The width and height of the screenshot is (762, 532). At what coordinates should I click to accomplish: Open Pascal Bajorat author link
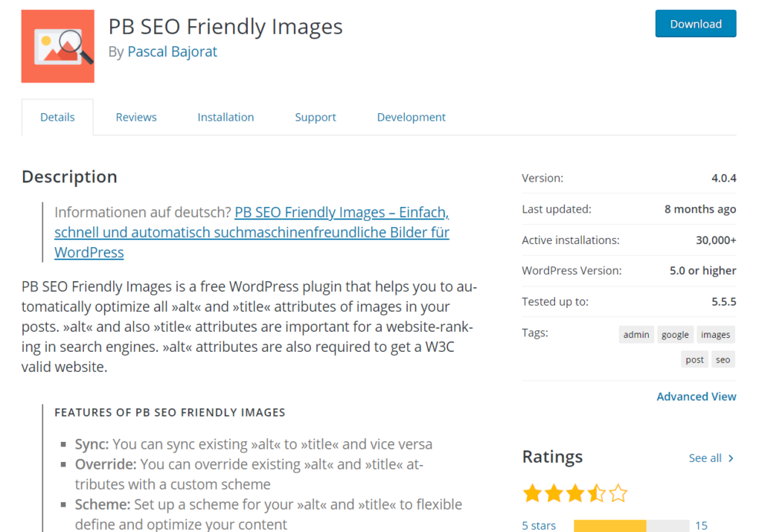point(172,51)
